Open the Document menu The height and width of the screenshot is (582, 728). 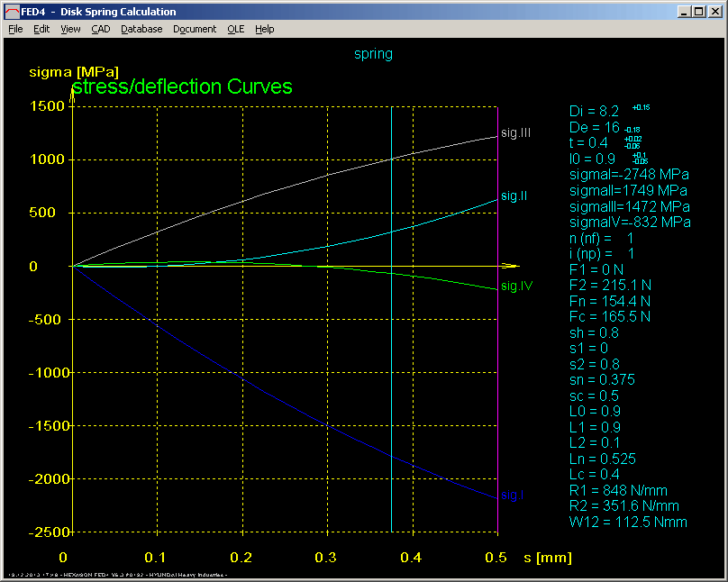[x=195, y=29]
